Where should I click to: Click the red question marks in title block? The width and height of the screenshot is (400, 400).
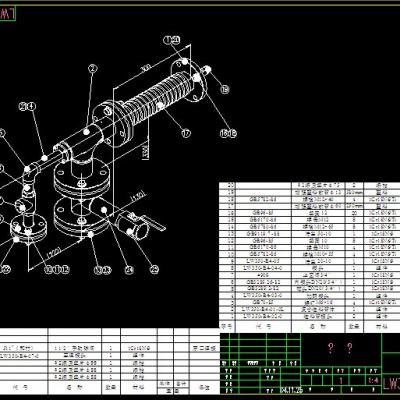coord(340,348)
